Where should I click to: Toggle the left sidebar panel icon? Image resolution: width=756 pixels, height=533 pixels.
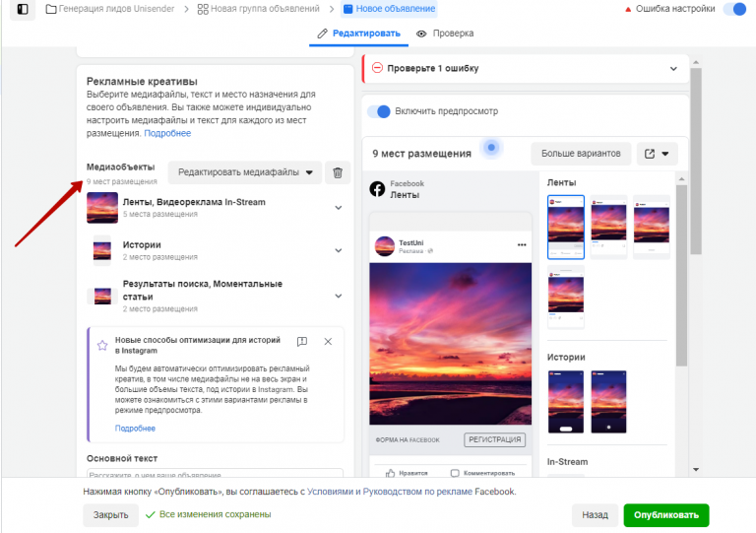(x=23, y=9)
